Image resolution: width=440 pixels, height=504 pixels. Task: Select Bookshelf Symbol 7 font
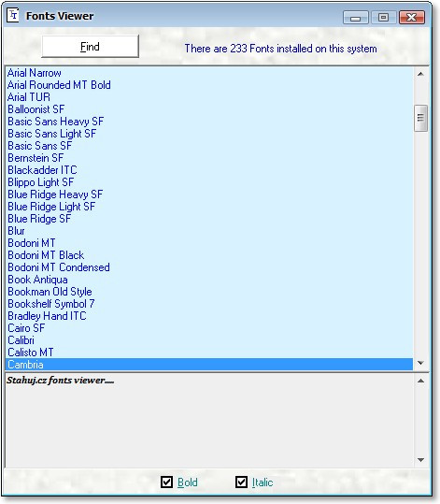(x=209, y=304)
